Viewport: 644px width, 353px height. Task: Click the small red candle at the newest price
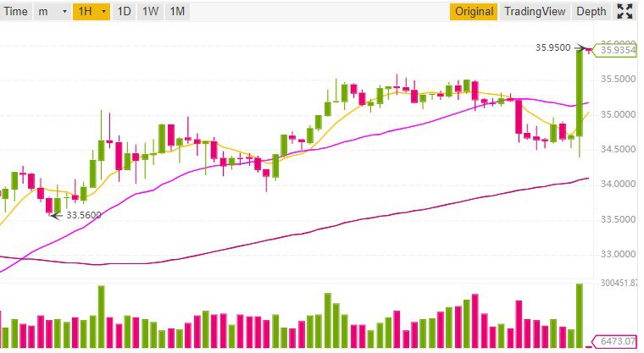(589, 51)
